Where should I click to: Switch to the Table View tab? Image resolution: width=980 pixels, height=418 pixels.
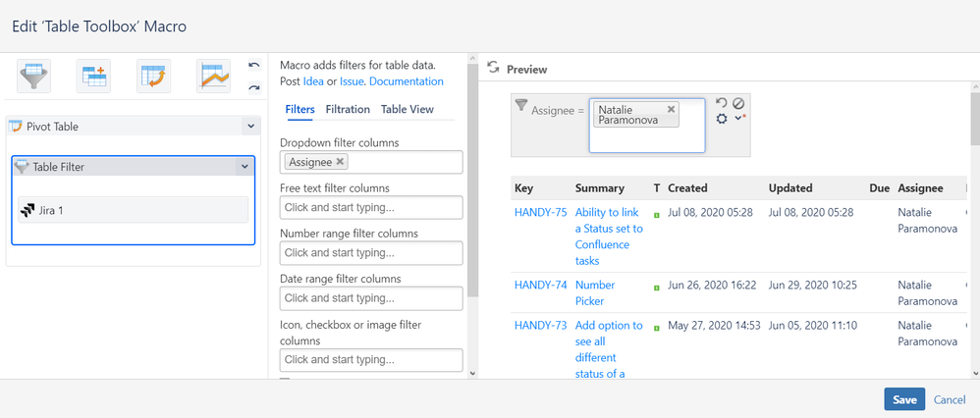coord(407,109)
